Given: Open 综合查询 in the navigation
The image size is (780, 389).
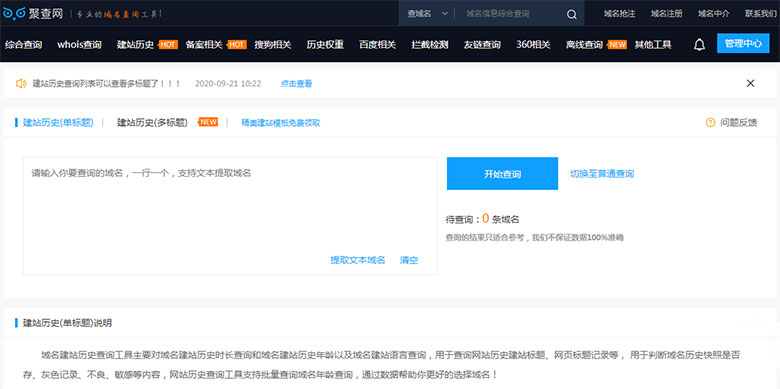Looking at the screenshot, I should pyautogui.click(x=23, y=45).
